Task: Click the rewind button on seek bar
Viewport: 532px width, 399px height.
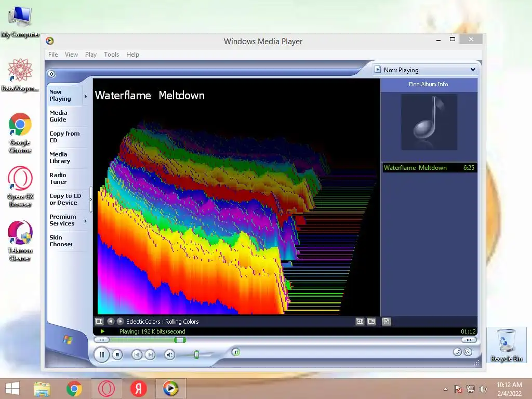Action: (x=101, y=340)
